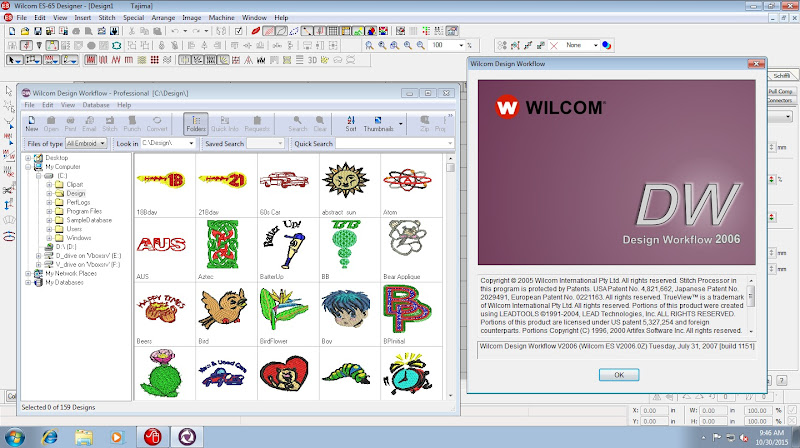The height and width of the screenshot is (448, 800).
Task: Open the None color dropdown
Action: (x=595, y=45)
